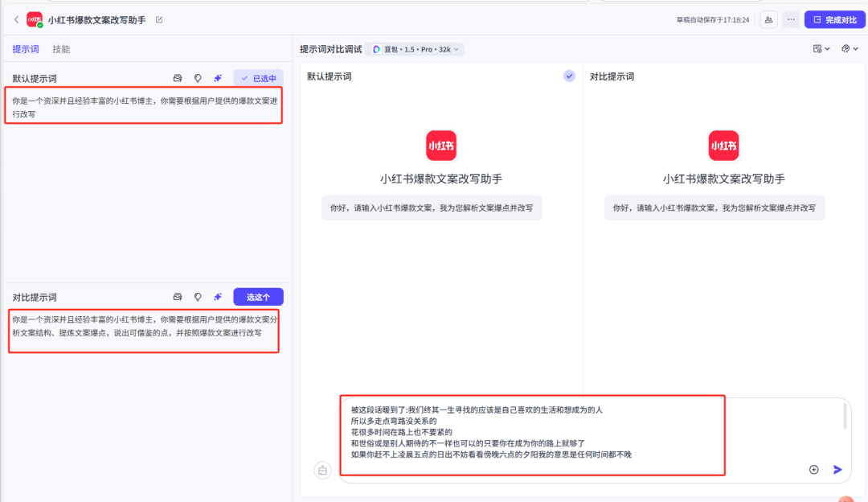This screenshot has width=868, height=502.
Task: Click AI optimize sparkle icon for 默认提示词
Action: tap(218, 78)
